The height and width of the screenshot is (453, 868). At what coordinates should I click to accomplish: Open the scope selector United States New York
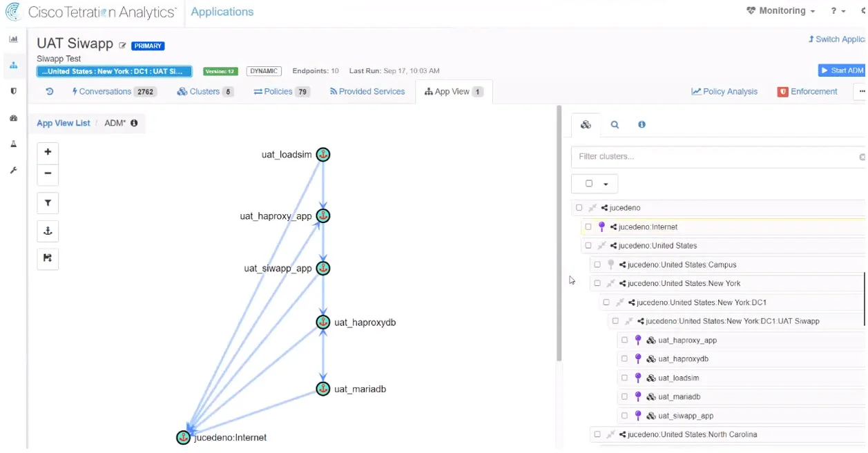[114, 71]
